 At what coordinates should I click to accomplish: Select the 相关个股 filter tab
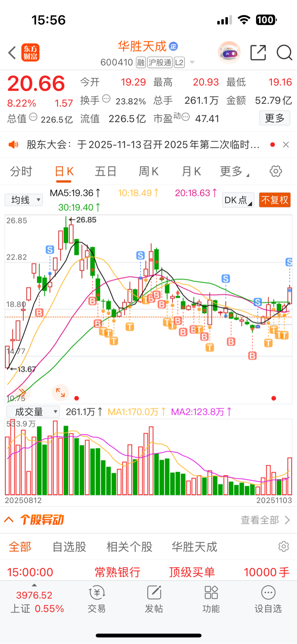130,547
